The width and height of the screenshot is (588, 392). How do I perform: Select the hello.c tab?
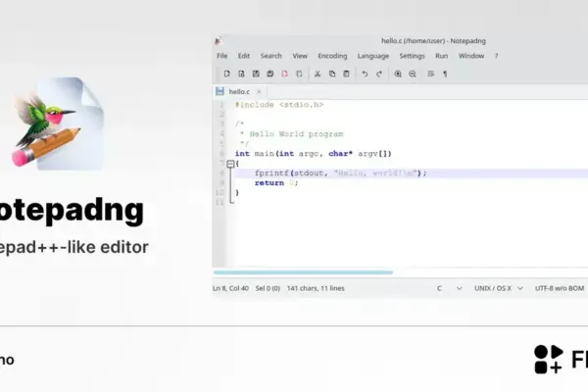pyautogui.click(x=239, y=91)
